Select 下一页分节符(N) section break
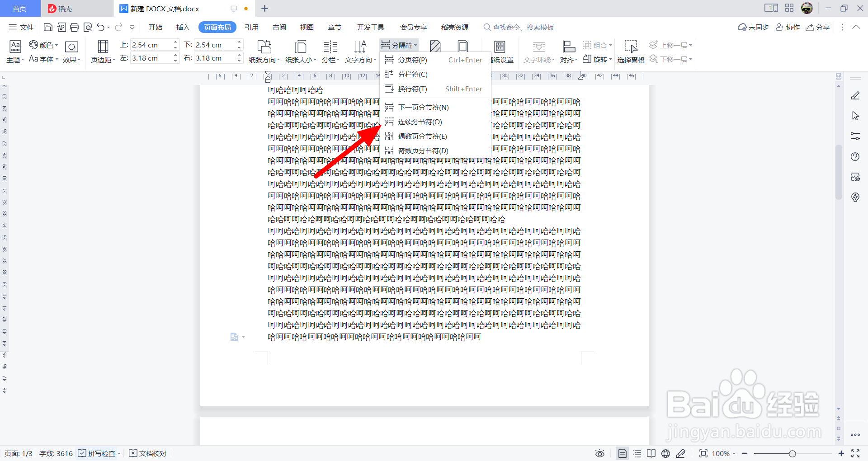 (x=435, y=108)
